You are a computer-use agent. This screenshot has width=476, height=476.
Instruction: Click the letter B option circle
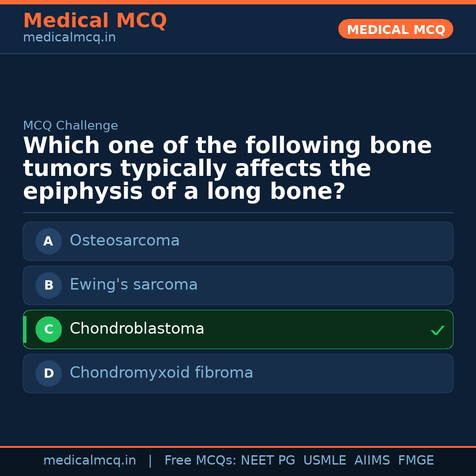point(48,285)
